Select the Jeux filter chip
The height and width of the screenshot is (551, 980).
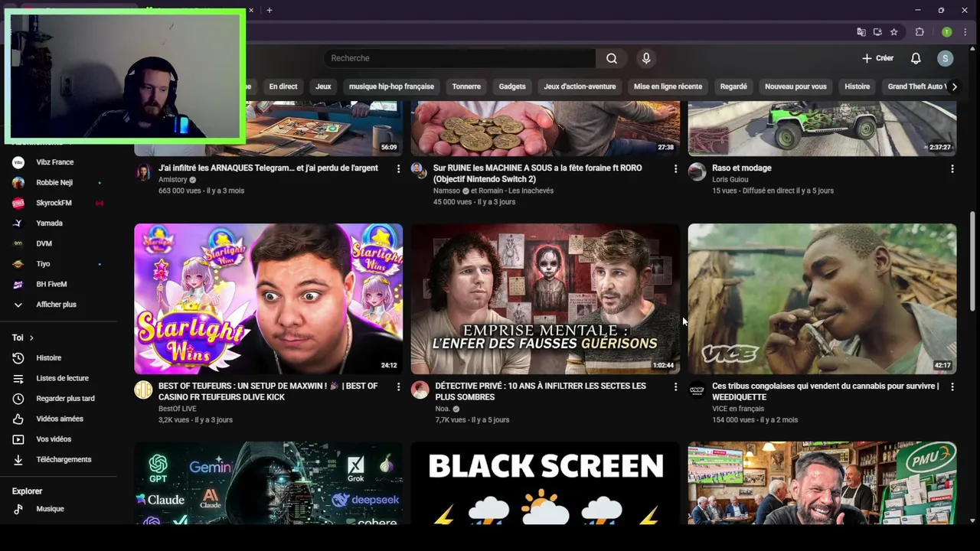[x=323, y=86]
